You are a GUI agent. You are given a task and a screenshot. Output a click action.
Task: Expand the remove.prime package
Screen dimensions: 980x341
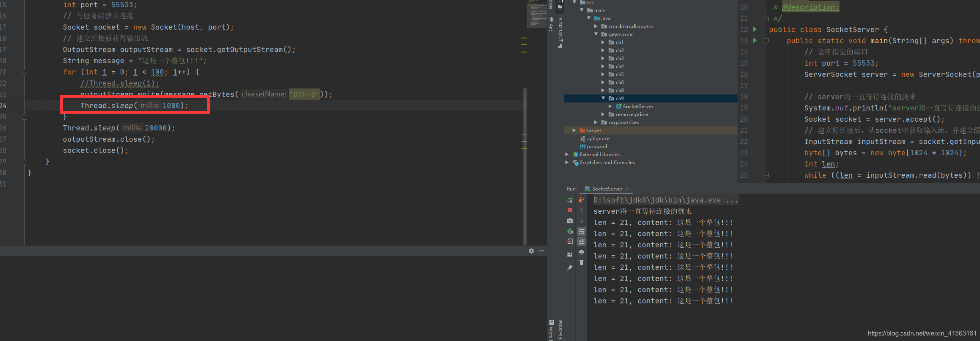click(x=603, y=114)
